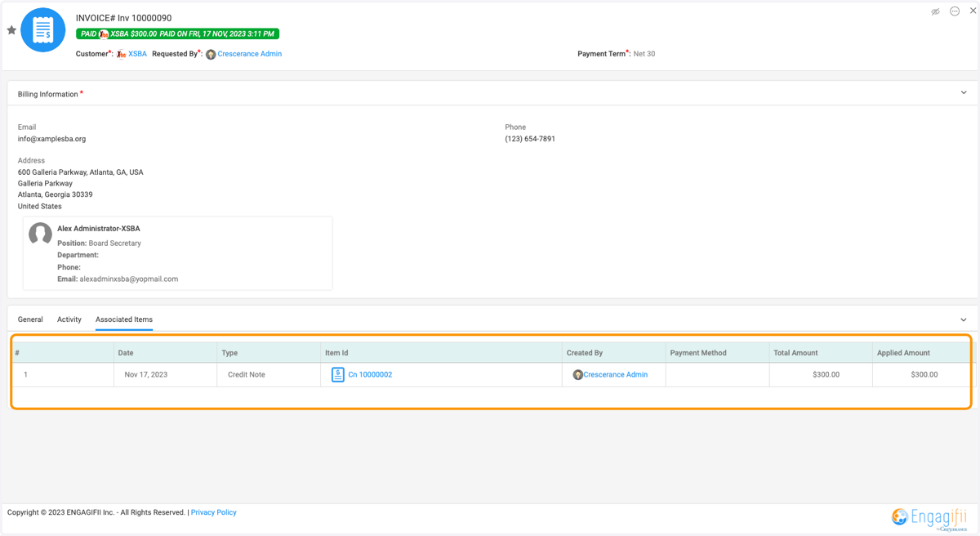
Task: Click Alex Administrator-XSBA avatar
Action: pos(40,234)
